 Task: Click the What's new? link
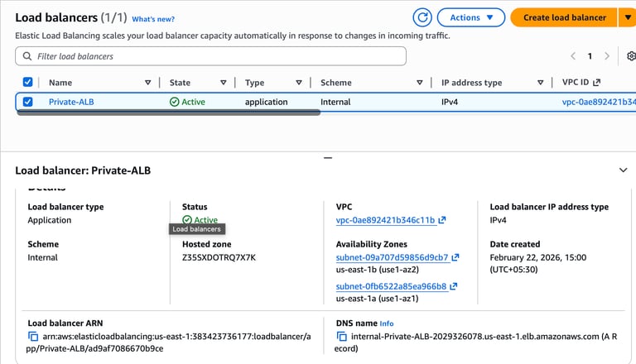click(152, 18)
